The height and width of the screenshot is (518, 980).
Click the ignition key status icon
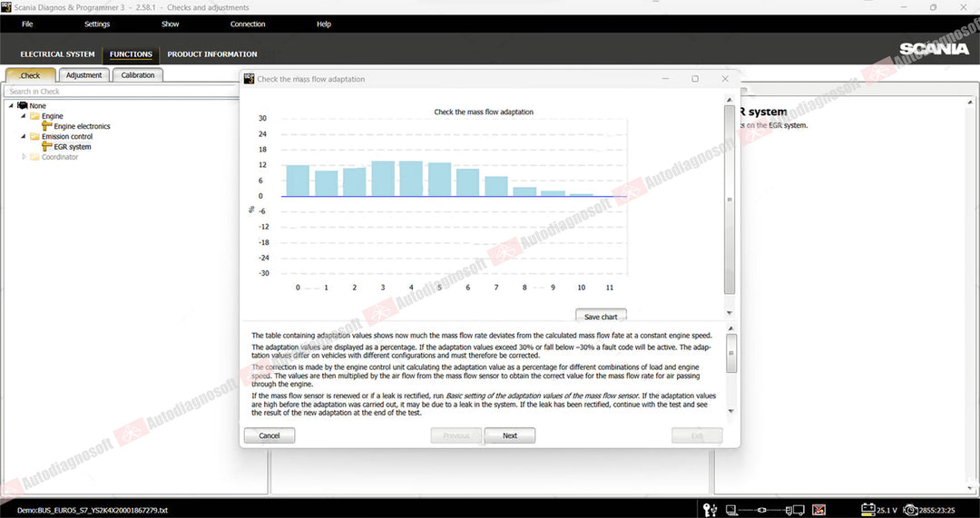[x=708, y=509]
